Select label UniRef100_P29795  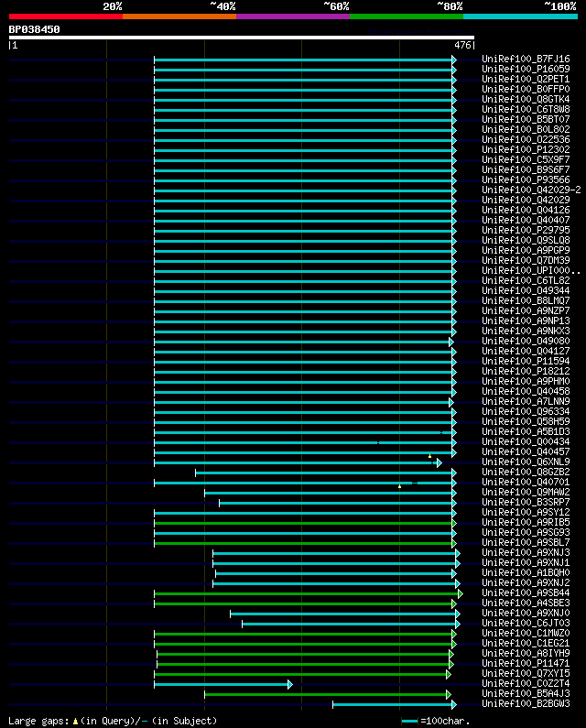526,230
